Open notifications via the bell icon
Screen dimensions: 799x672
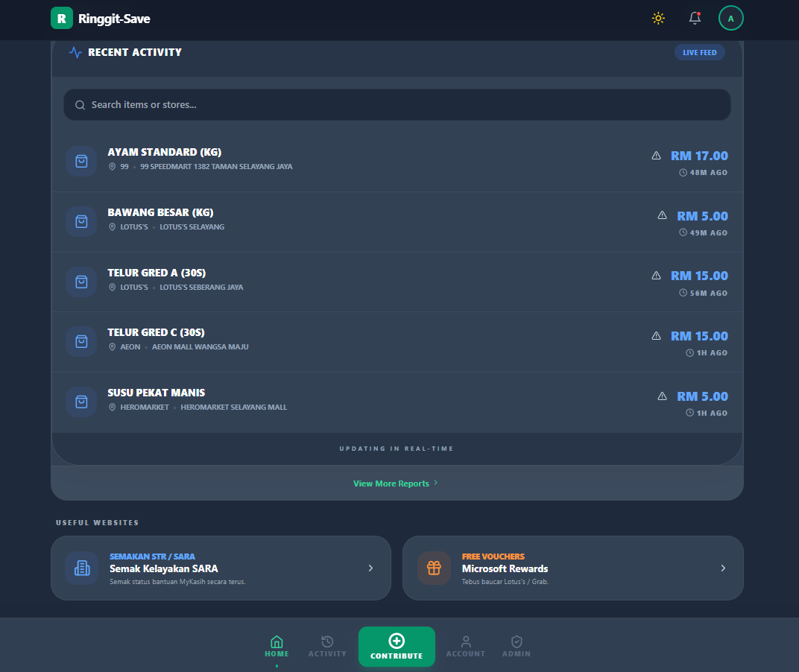pyautogui.click(x=695, y=19)
